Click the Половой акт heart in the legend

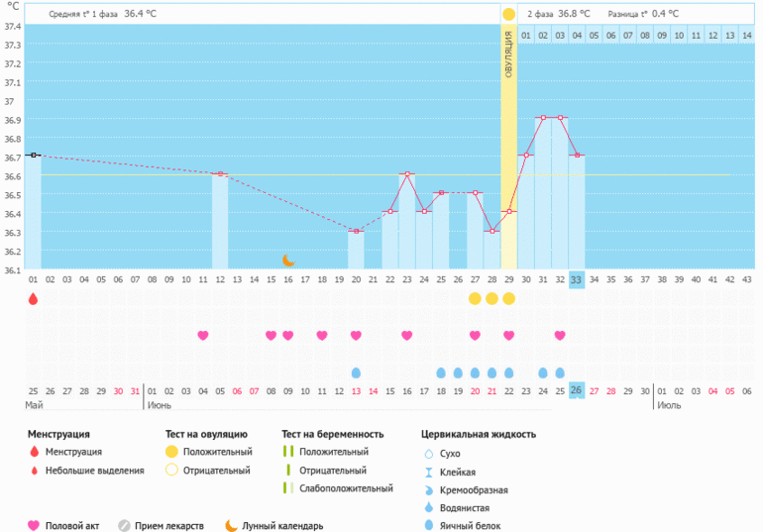point(34,526)
